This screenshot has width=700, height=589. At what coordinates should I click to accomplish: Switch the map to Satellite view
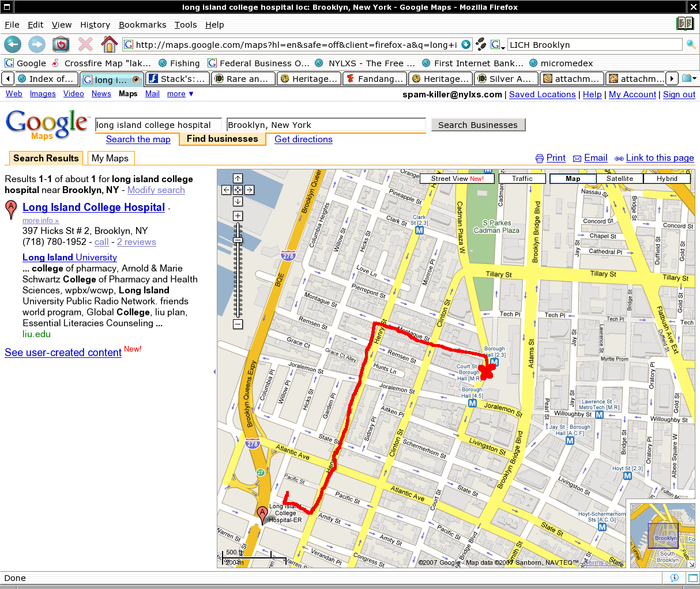point(620,179)
